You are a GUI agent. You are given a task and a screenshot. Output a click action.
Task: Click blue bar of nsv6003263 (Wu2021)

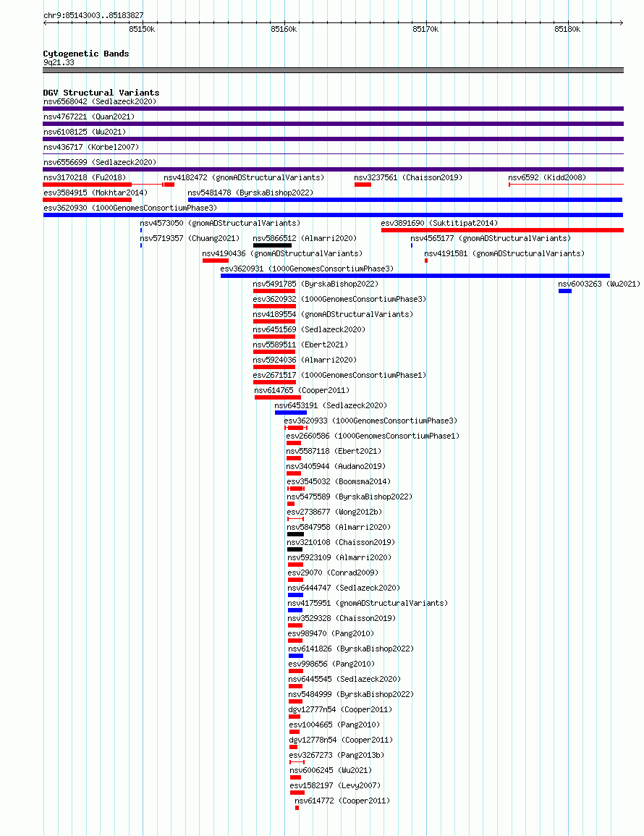pos(565,291)
